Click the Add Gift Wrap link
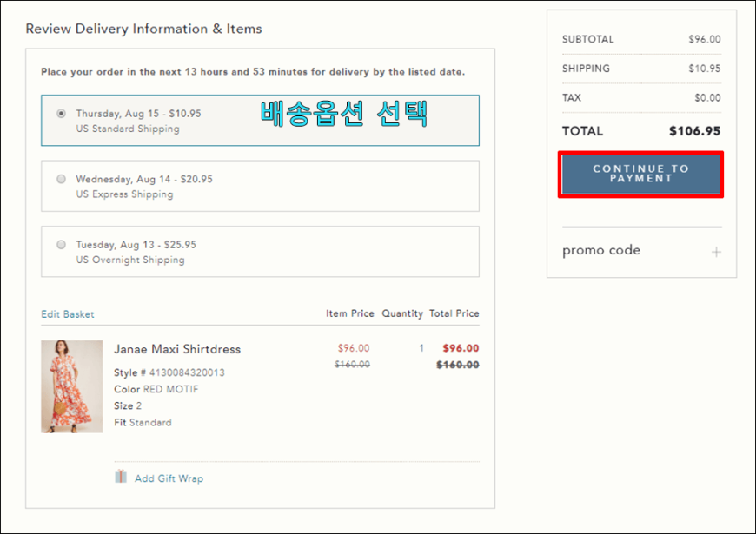 click(x=169, y=478)
